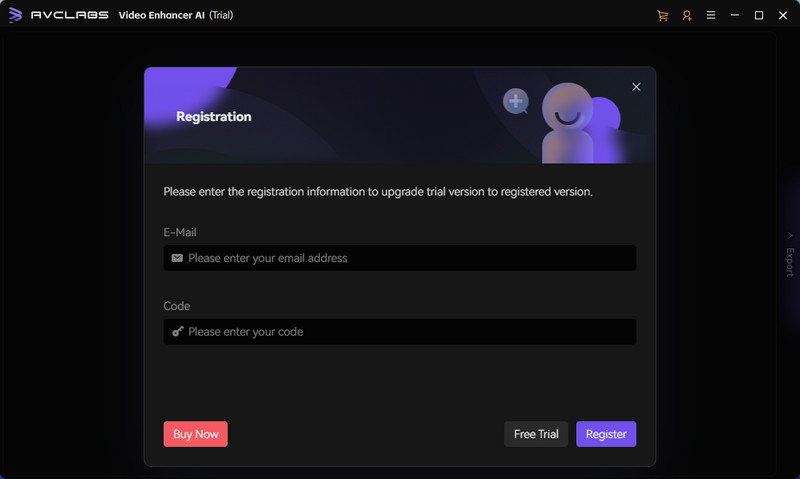800x479 pixels.
Task: Minimize the Video Enhancer AI window
Action: (735, 15)
